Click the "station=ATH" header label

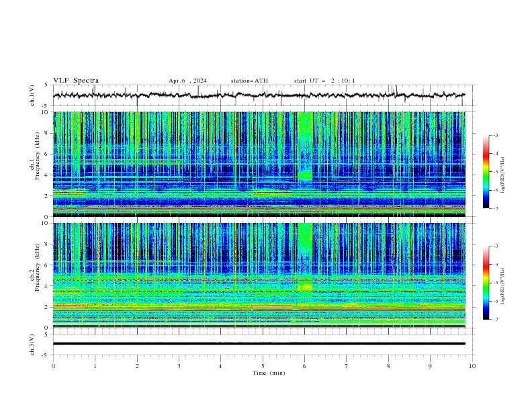(249, 81)
